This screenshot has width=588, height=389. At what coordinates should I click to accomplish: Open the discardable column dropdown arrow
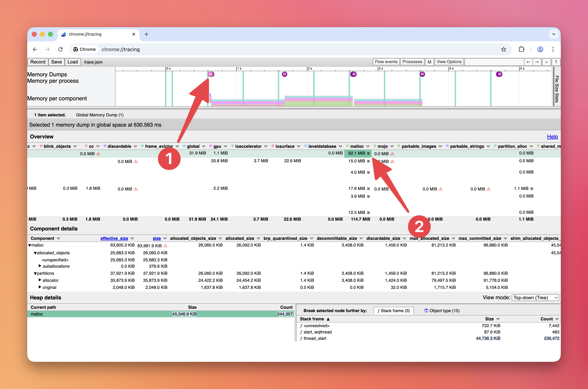pyautogui.click(x=135, y=146)
